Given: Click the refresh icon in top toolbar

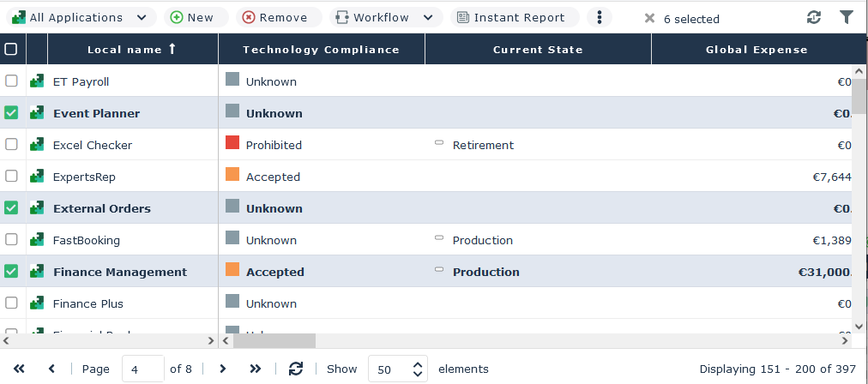Looking at the screenshot, I should pos(814,17).
